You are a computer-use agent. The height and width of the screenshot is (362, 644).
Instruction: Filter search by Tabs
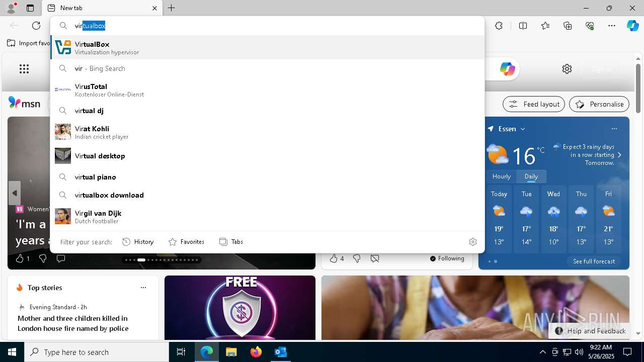click(x=231, y=242)
